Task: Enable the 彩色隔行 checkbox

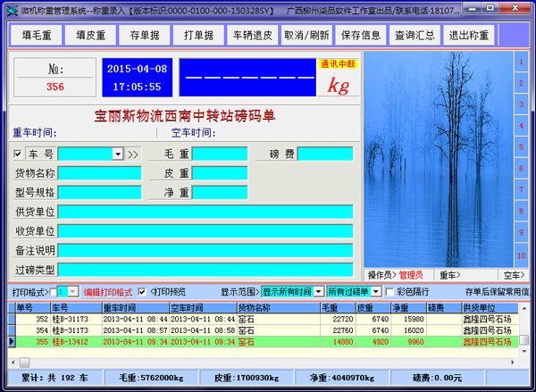Action: (x=389, y=292)
